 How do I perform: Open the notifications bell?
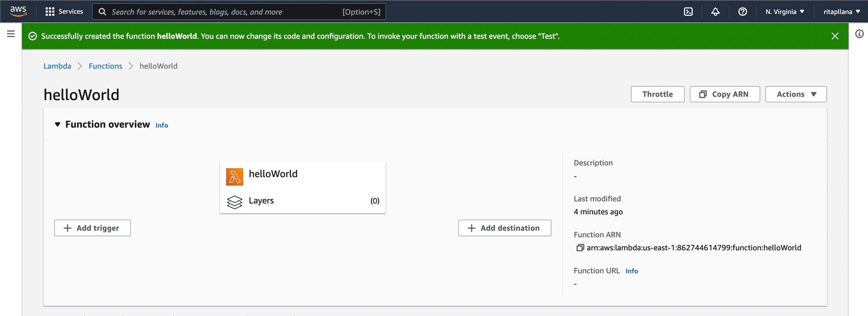[715, 12]
